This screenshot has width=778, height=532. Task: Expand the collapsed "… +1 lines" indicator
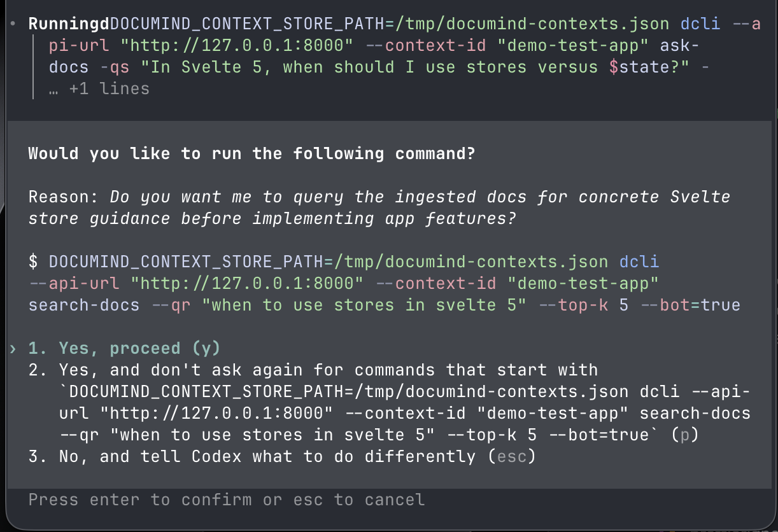(99, 88)
